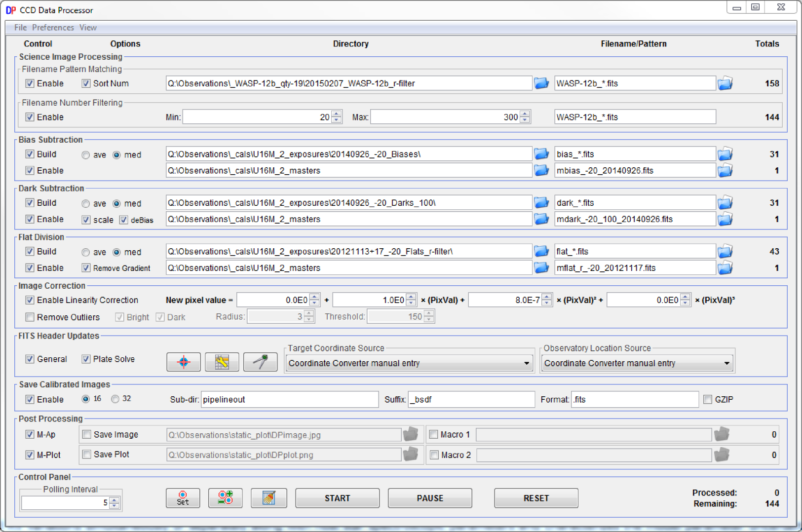The height and width of the screenshot is (532, 802).
Task: Open multi-aperture icon with plus and minus
Action: click(225, 498)
